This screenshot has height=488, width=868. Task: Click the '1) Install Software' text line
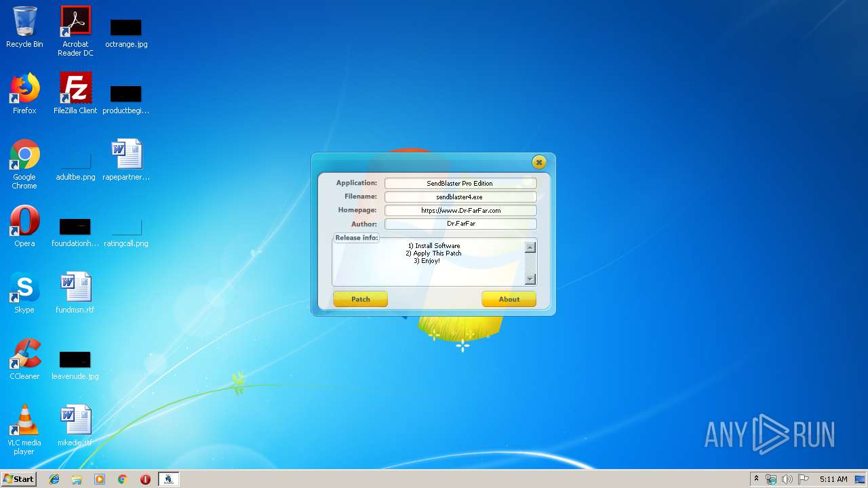pyautogui.click(x=434, y=246)
